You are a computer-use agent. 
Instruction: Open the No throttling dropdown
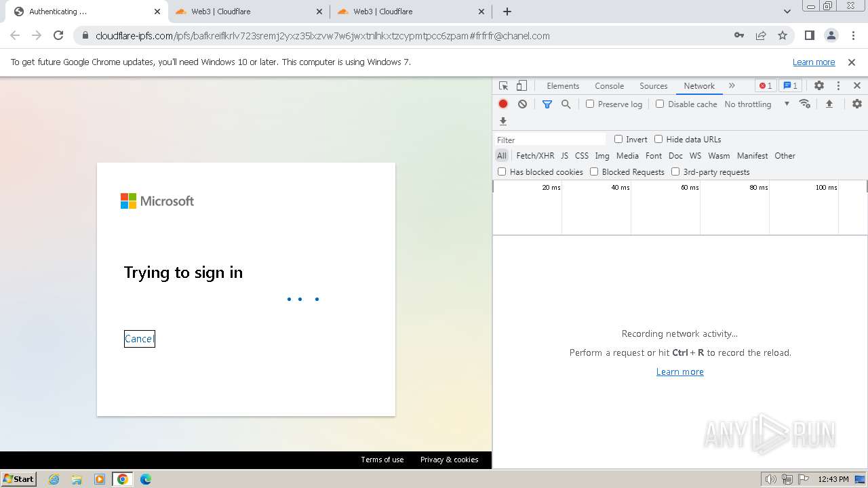point(757,104)
